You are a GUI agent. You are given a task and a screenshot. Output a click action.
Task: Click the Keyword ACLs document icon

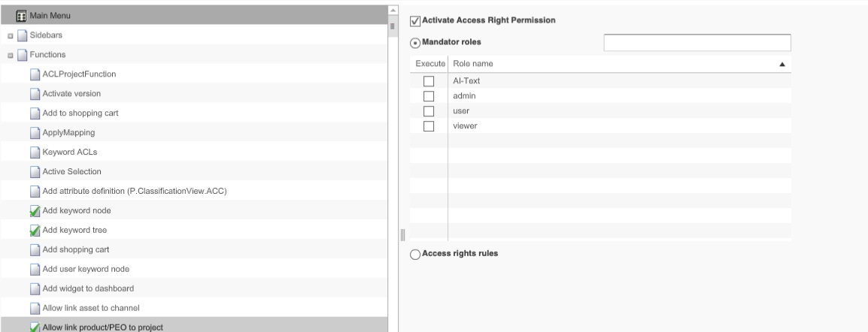(35, 152)
